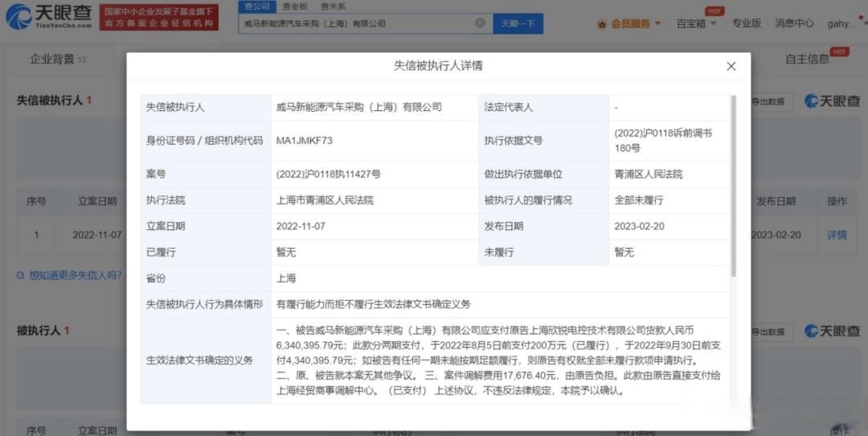
Task: Open the 企业背景 tab
Action: pyautogui.click(x=52, y=59)
